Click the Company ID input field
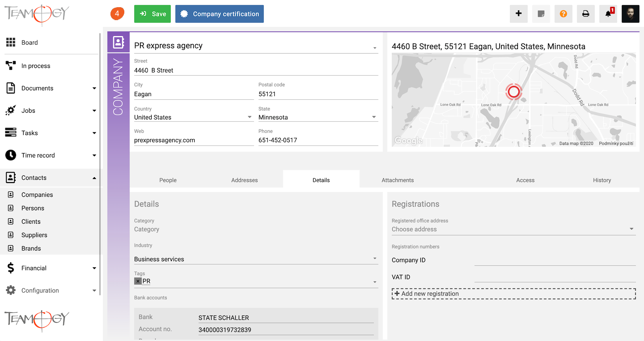 555,260
